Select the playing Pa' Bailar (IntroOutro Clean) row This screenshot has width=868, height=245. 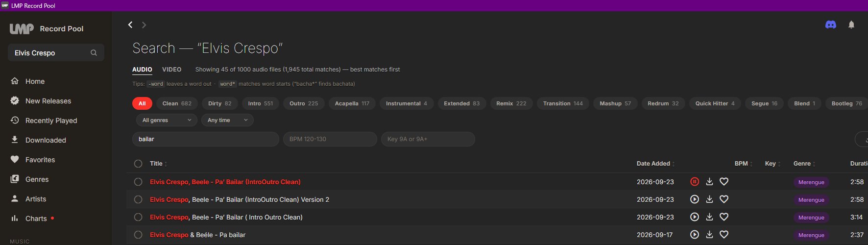pyautogui.click(x=138, y=182)
